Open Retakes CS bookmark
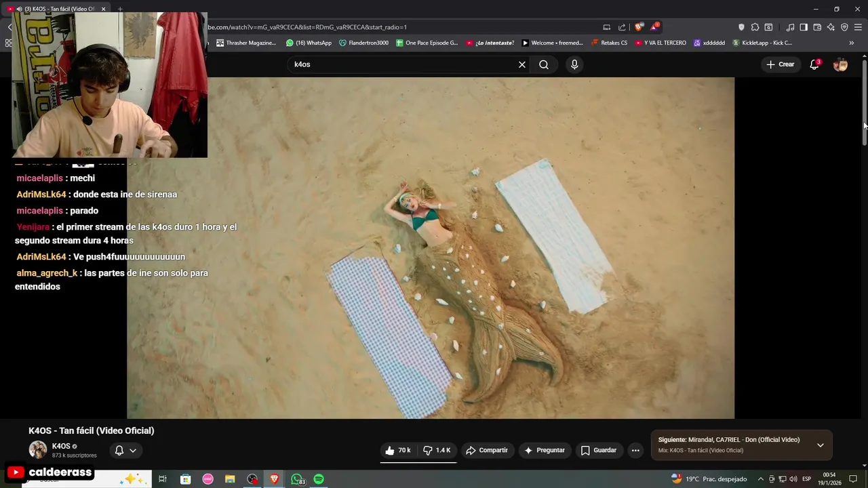 pyautogui.click(x=609, y=43)
